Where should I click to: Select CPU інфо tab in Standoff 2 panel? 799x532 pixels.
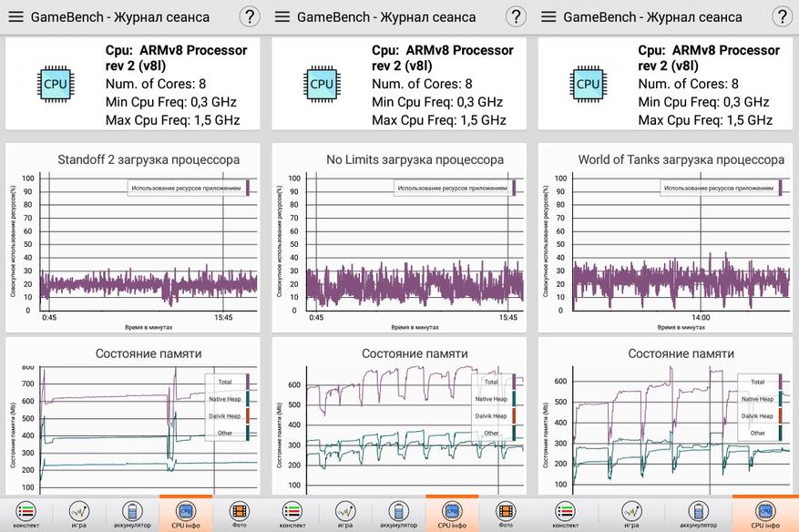186,514
